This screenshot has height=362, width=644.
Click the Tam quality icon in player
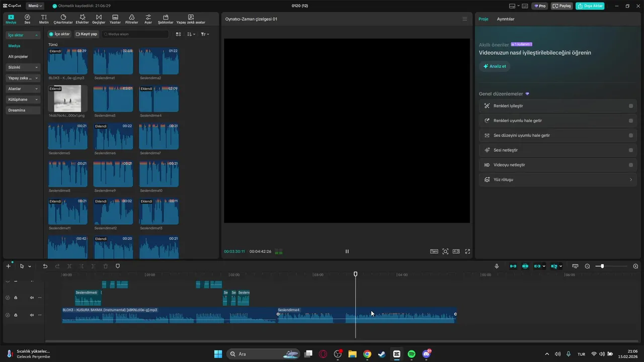[434, 251]
